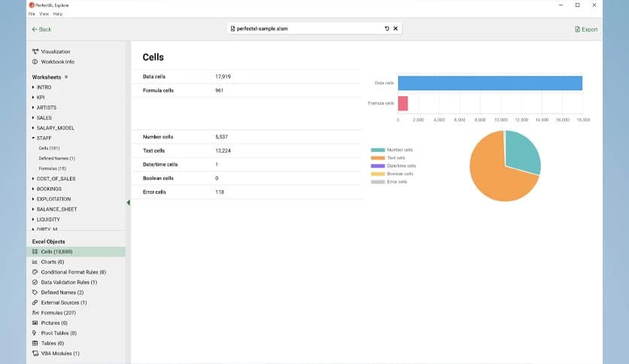Expand the SALES worksheet
The height and width of the screenshot is (364, 629).
pos(33,117)
